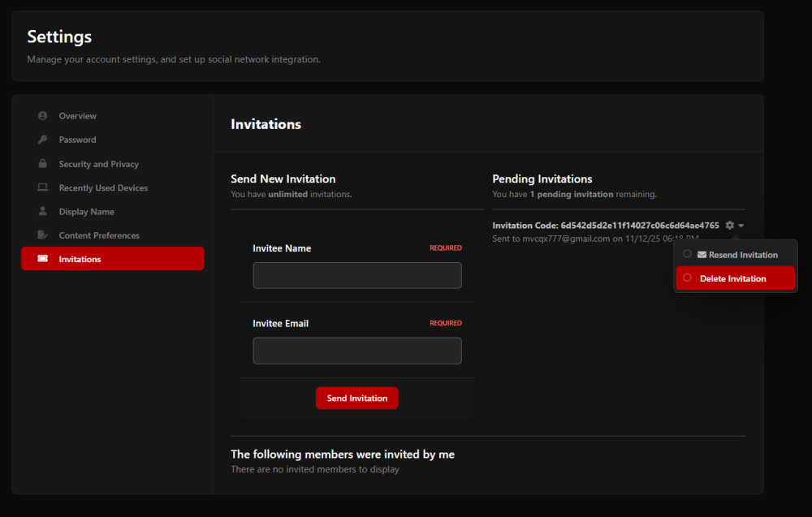Click 'You have 1 pending invitation remaining' text

574,194
